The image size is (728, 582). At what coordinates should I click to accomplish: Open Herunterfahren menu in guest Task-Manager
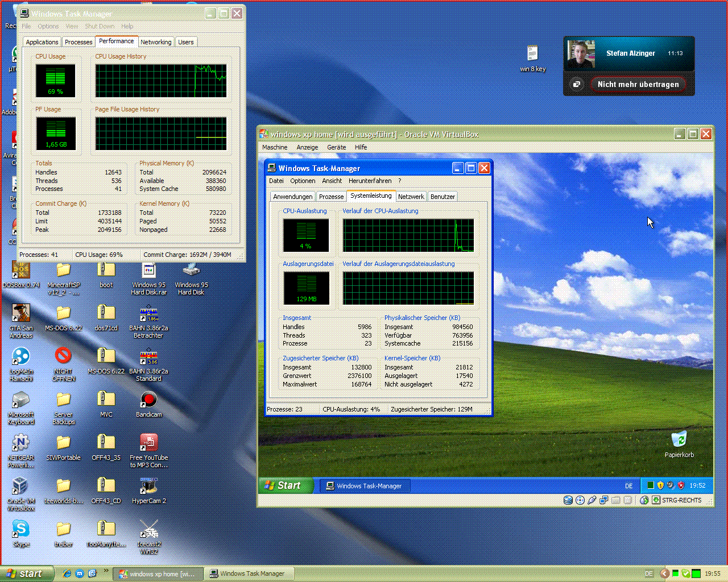[370, 181]
